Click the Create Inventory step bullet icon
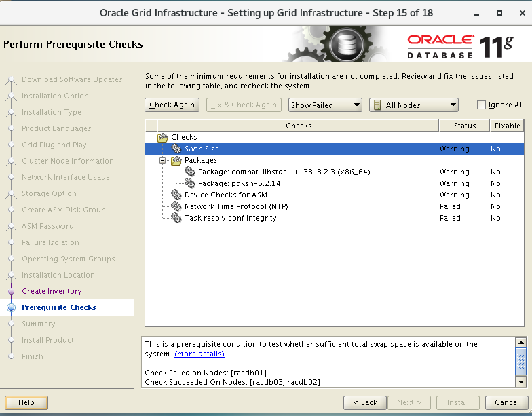Image resolution: width=532 pixels, height=416 pixels. pos(11,292)
